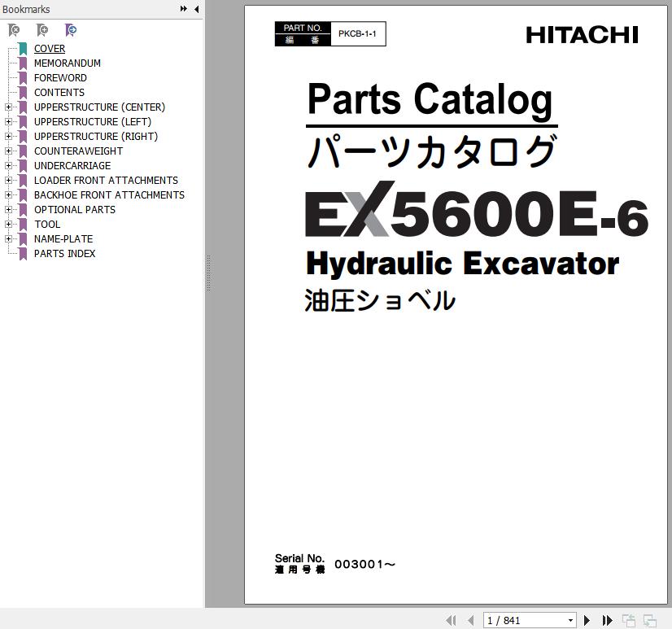Viewport: 672px width, 629px height.
Task: Open the FOREWORD bookmark
Action: click(x=60, y=77)
